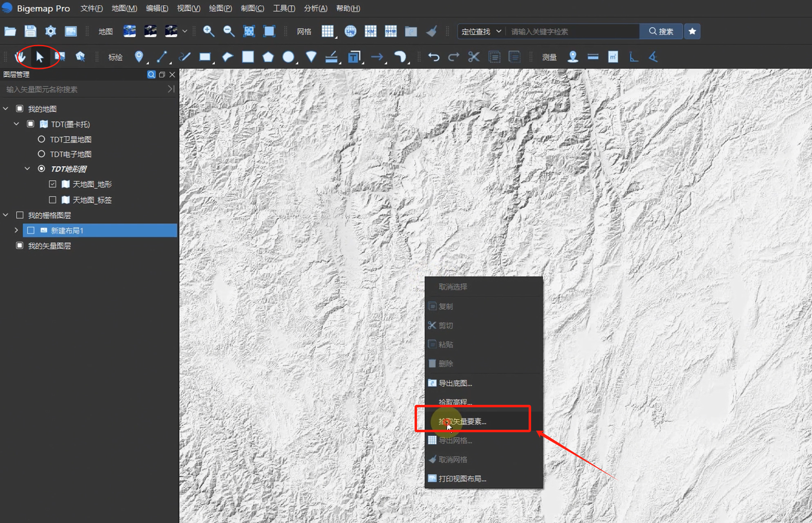Check the 天地图_标签 layer checkbox
812x523 pixels.
pos(52,200)
